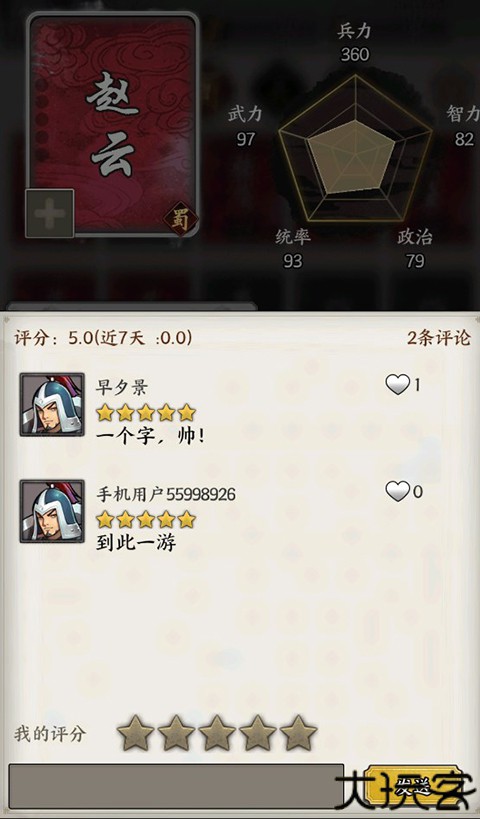
Task: Like the comment by 早夕景
Action: tap(397, 385)
